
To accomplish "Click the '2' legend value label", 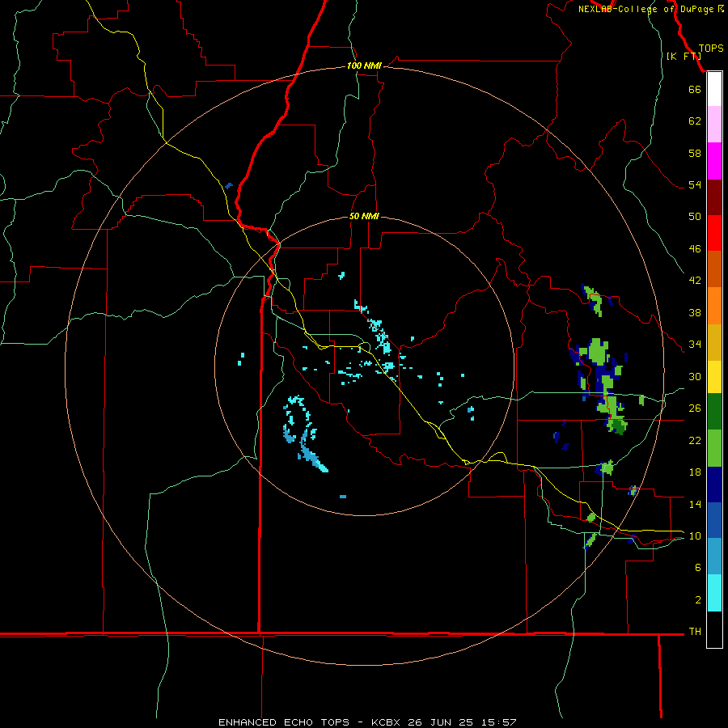I will (x=698, y=600).
